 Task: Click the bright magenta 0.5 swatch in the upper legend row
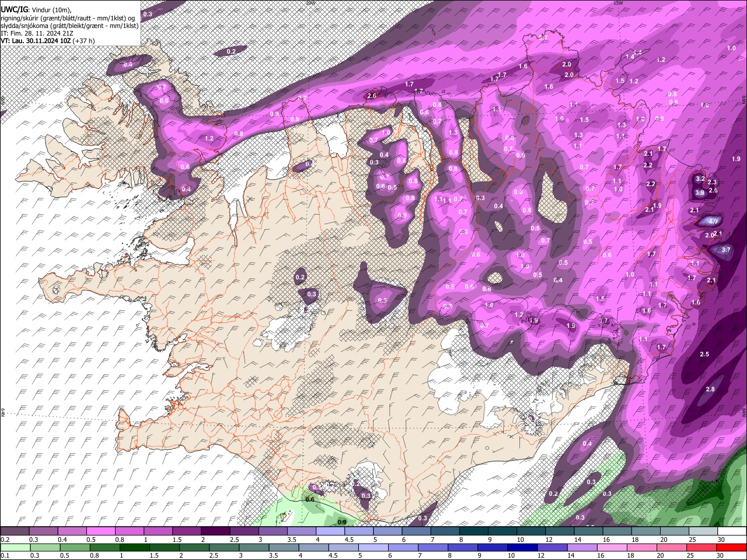point(100,531)
